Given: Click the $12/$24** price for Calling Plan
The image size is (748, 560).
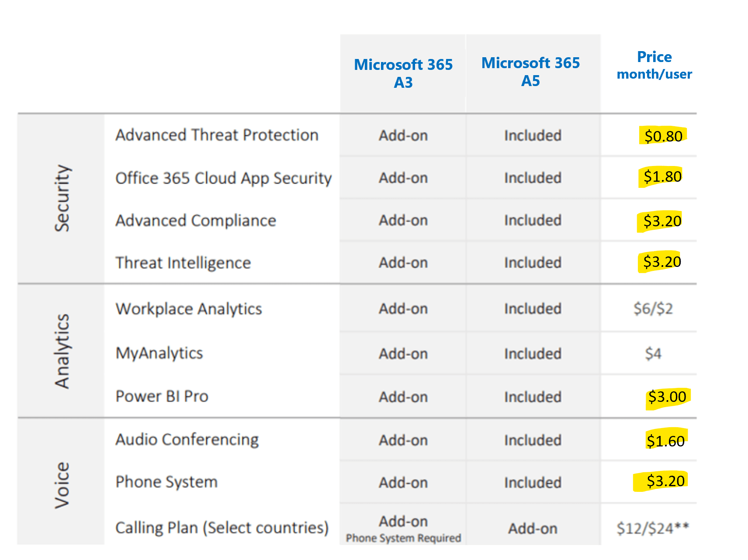Looking at the screenshot, I should coord(653,529).
